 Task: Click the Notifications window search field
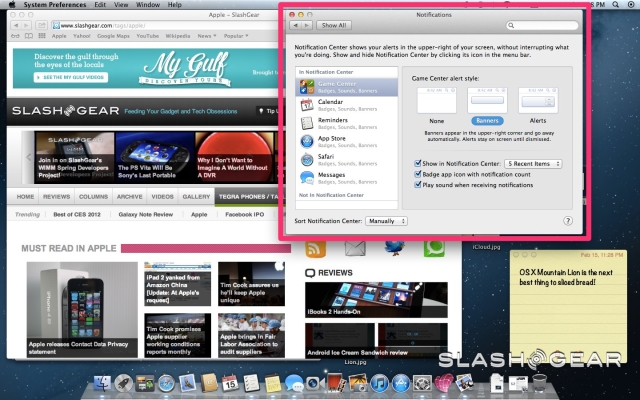[x=542, y=25]
